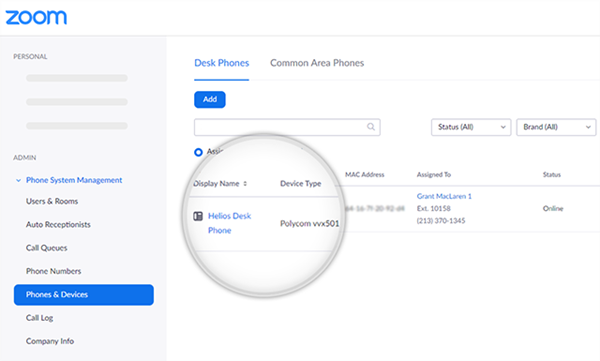Switch to the Common Area Phones tab
This screenshot has height=361, width=600.
[x=317, y=63]
